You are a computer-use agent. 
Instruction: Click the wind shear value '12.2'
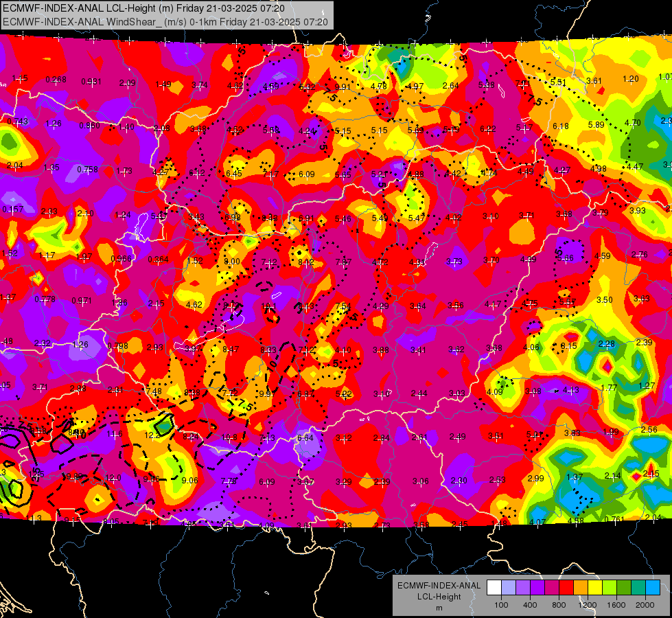point(152,435)
